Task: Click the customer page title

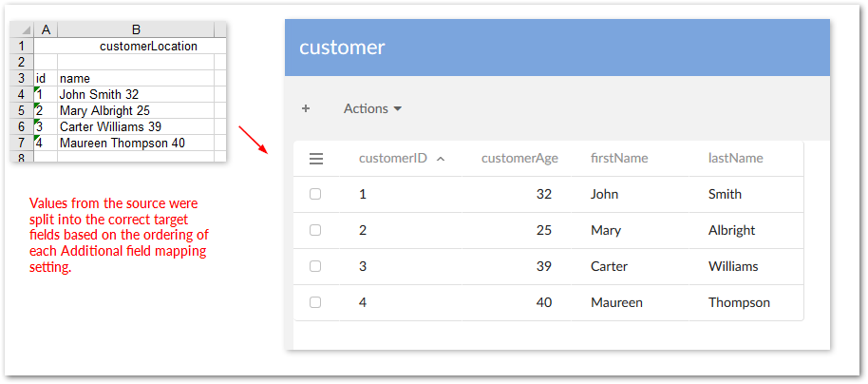Action: [342, 48]
